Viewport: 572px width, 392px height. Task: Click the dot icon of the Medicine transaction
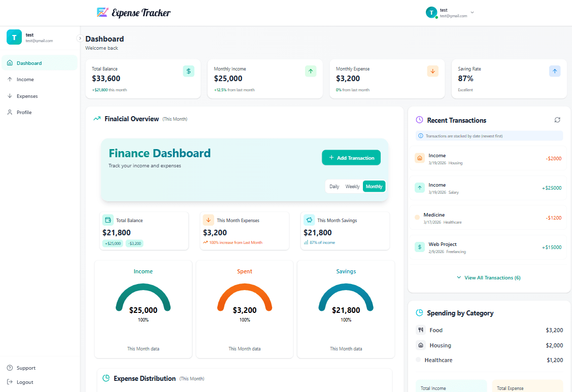click(417, 218)
